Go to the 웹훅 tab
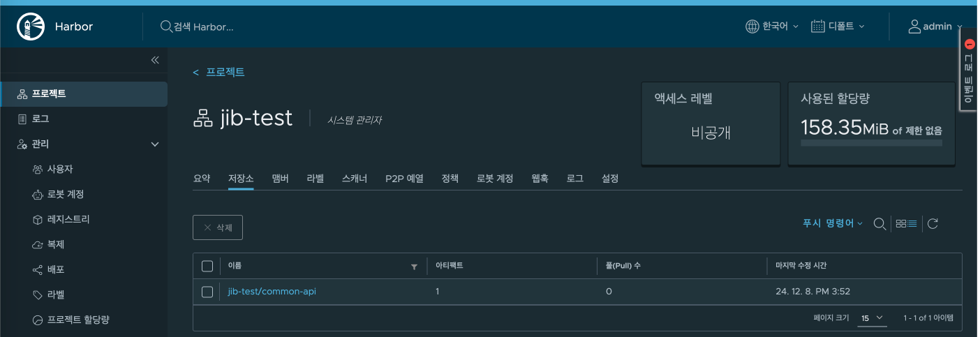This screenshot has width=980, height=337. pos(540,179)
